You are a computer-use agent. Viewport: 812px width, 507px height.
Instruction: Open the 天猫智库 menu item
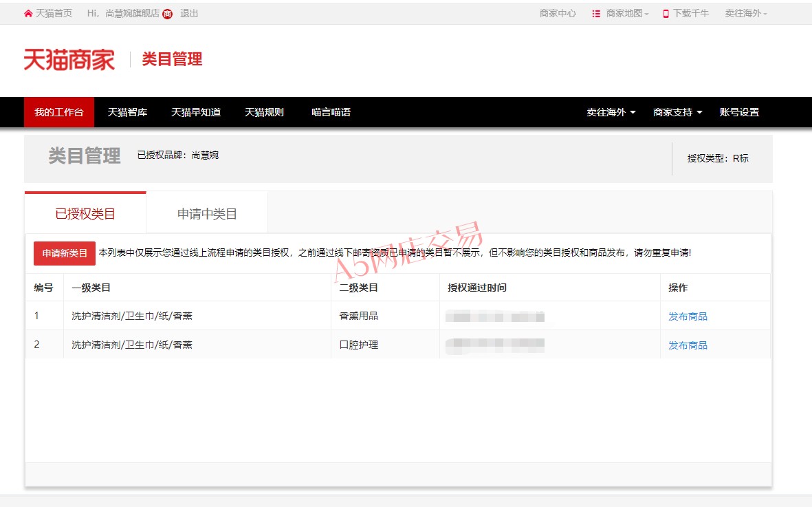point(127,112)
